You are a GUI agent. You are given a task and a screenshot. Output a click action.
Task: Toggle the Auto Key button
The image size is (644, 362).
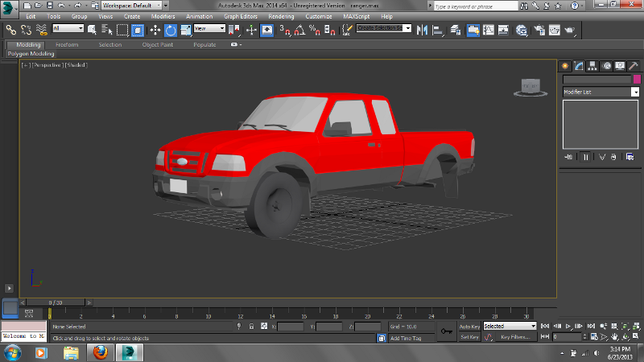(469, 327)
